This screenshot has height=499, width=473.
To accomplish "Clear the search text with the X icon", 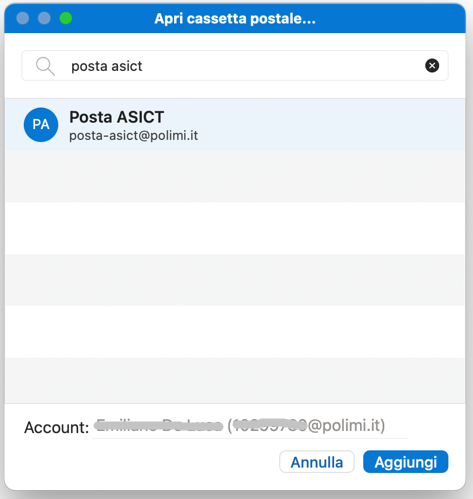I will (432, 65).
